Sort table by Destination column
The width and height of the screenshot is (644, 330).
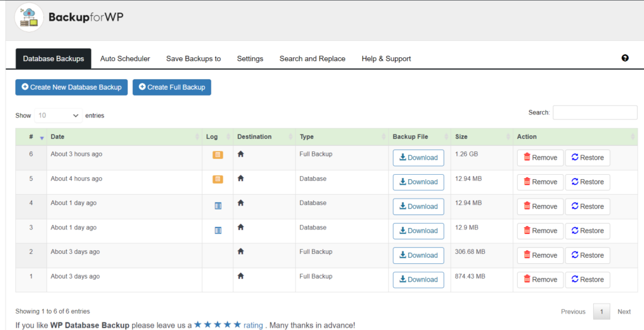(265, 136)
